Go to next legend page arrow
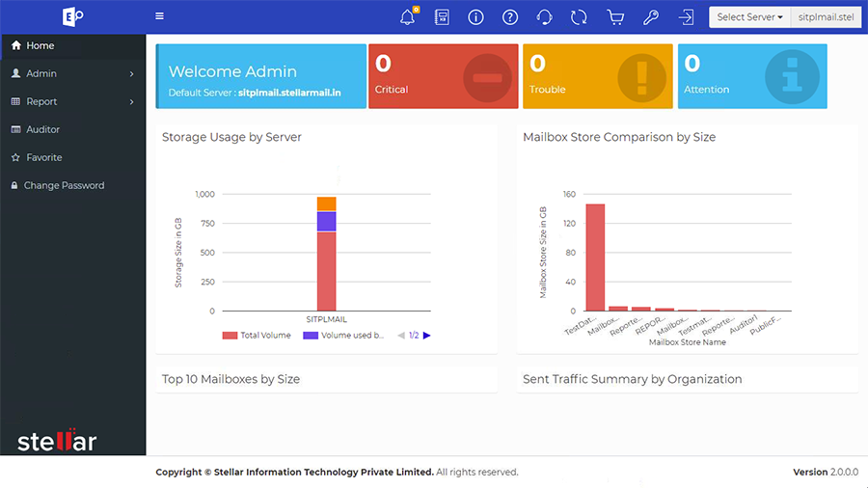Viewport: 868px width, 488px height. 426,336
